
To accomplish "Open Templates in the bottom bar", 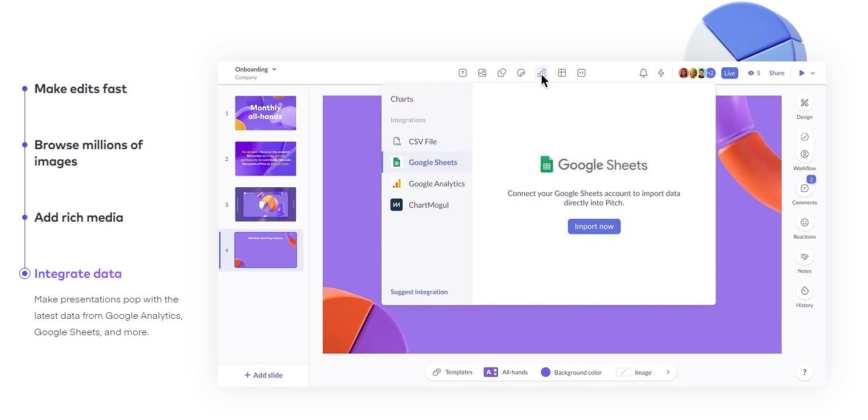I will [x=452, y=373].
